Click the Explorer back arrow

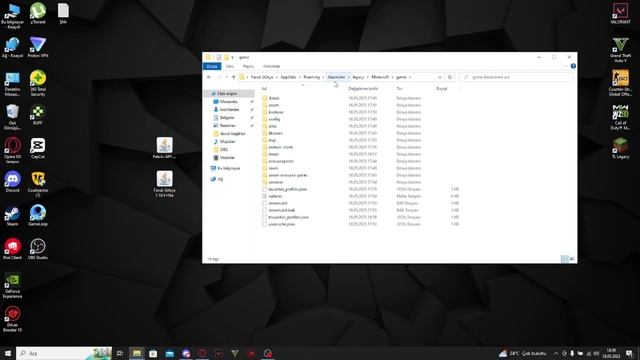[x=209, y=77]
